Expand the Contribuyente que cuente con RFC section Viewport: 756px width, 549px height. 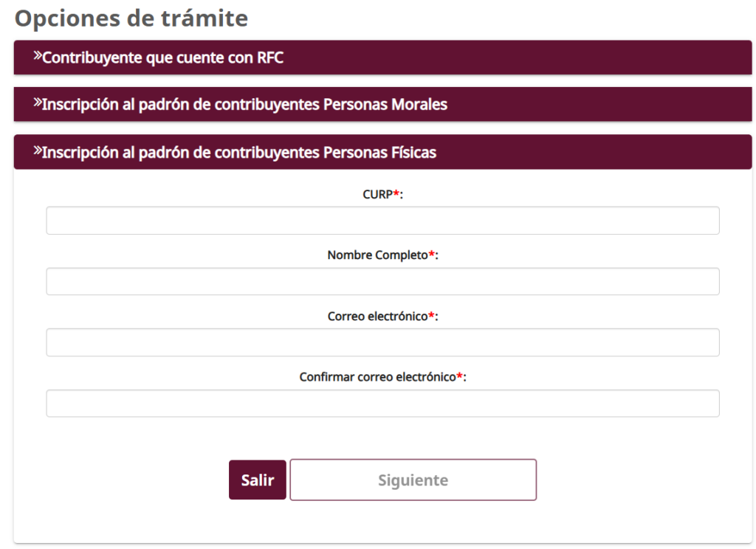(162, 58)
